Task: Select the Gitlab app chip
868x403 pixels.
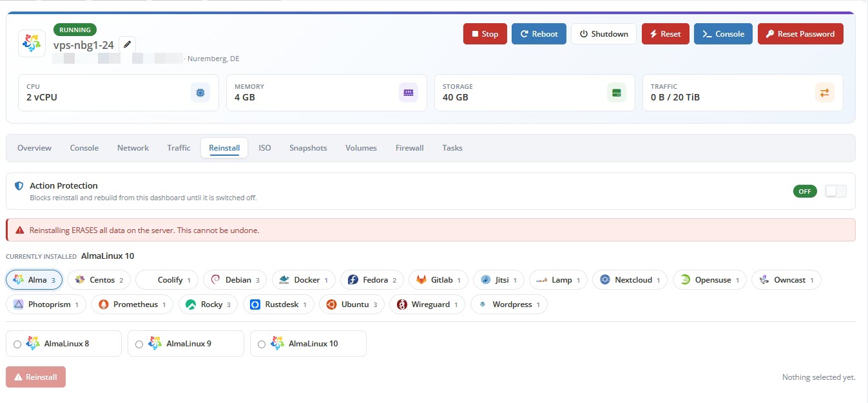Action: pyautogui.click(x=438, y=280)
